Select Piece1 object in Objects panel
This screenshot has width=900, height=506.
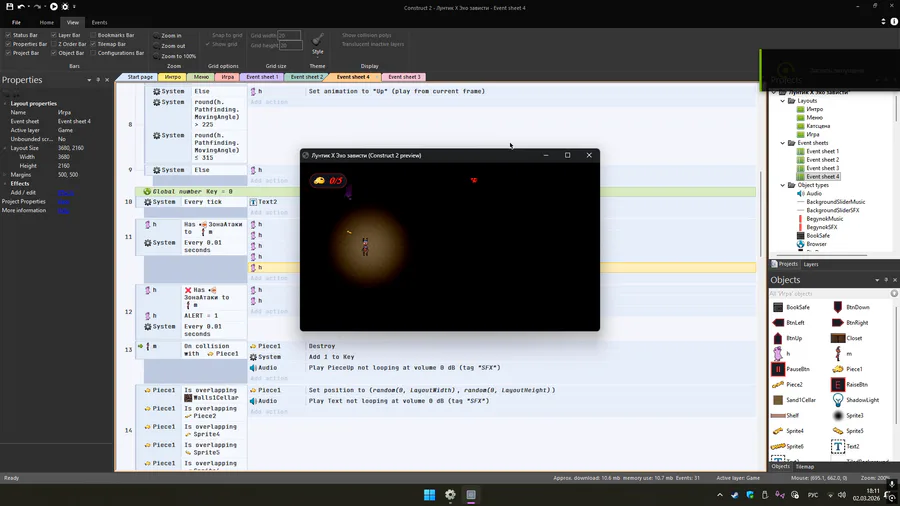click(x=847, y=369)
